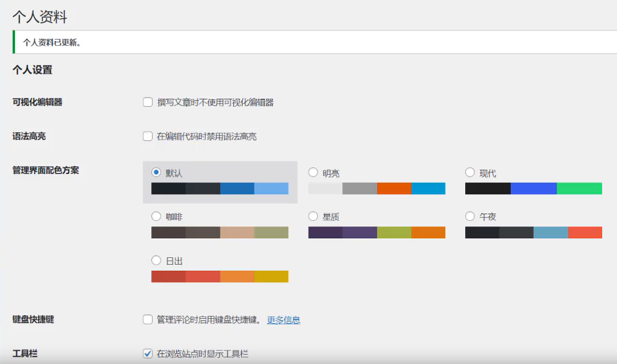This screenshot has width=617, height=364.
Task: Select the 星质 color scheme radio
Action: pos(313,216)
